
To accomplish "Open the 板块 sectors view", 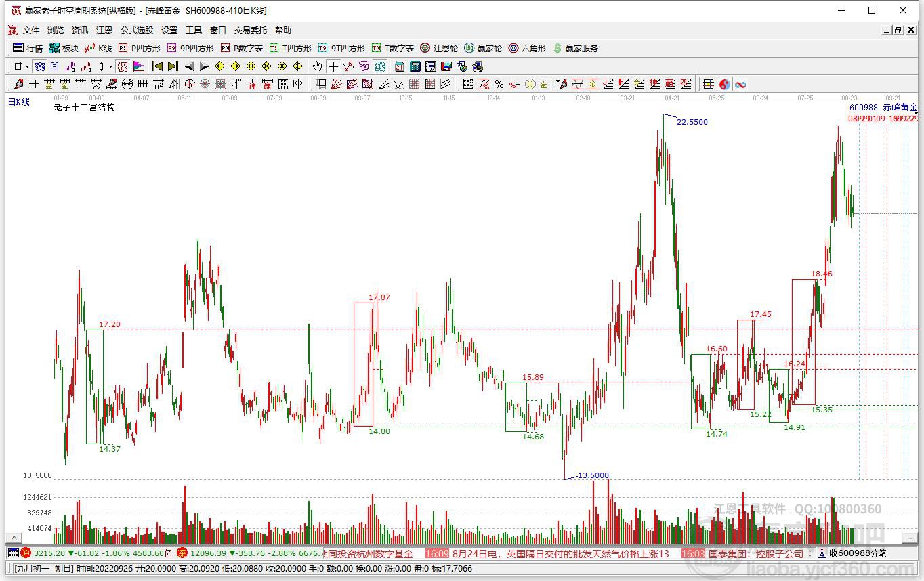I will (x=64, y=48).
